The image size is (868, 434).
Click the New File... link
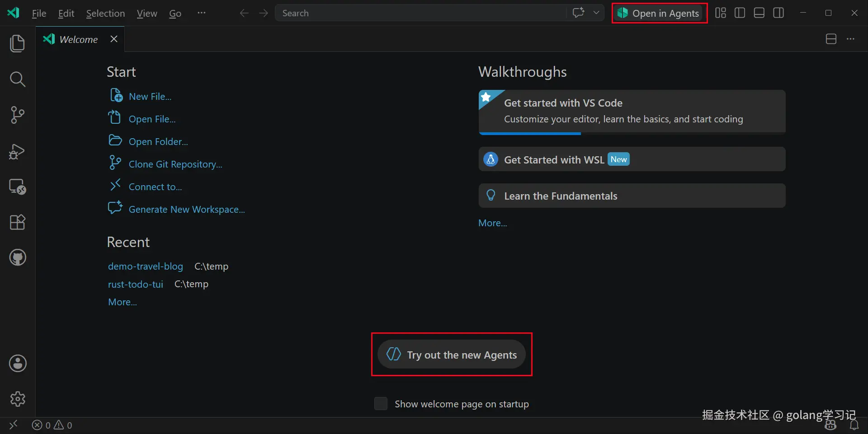point(150,96)
